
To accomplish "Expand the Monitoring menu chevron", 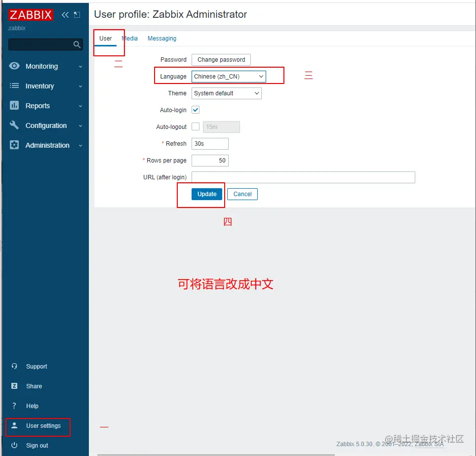I will 80,67.
